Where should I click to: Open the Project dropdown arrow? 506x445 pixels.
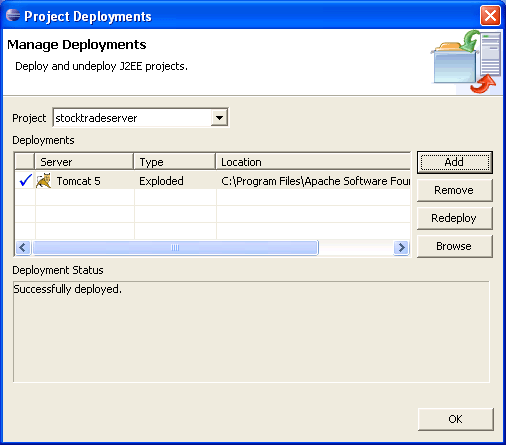pos(219,118)
